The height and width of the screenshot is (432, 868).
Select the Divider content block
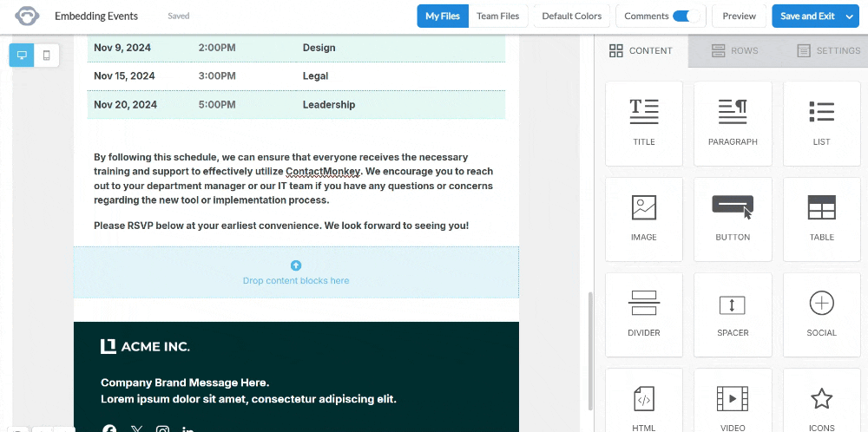point(644,315)
